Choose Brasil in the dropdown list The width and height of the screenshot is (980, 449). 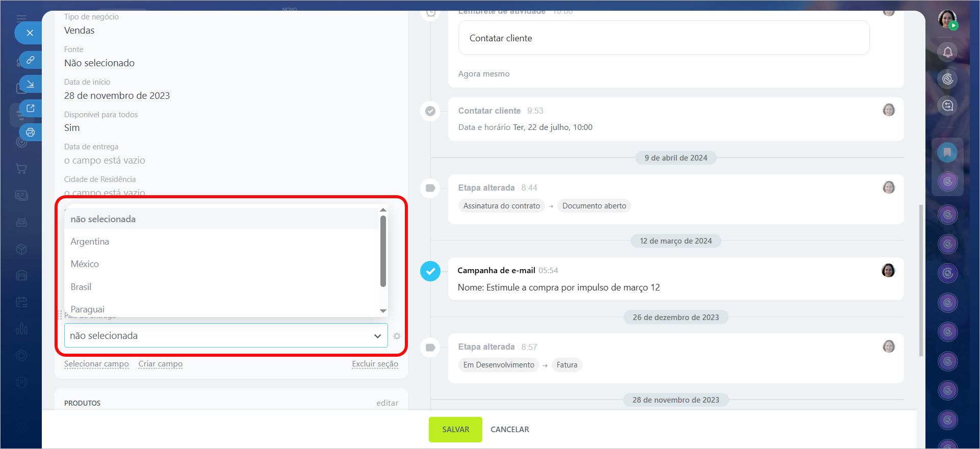coord(81,287)
